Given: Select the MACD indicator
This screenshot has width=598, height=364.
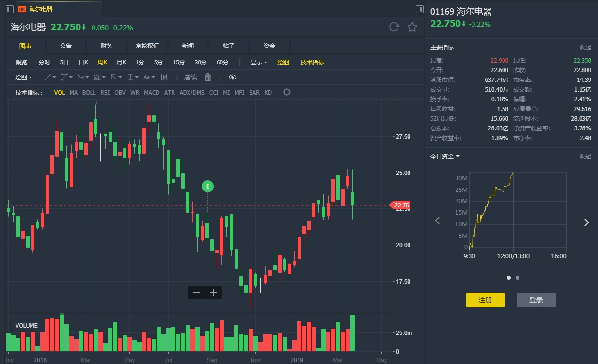Looking at the screenshot, I should (152, 92).
